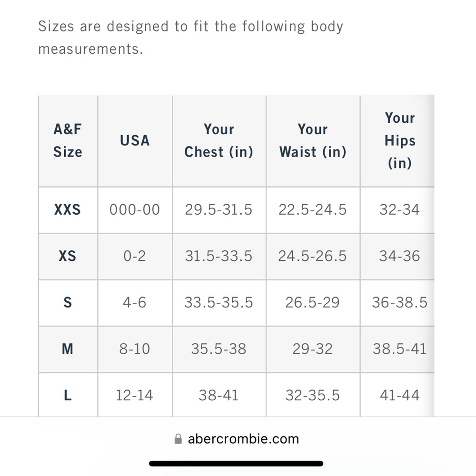Tap the USA column header
This screenshot has width=476, height=476.
135,140
